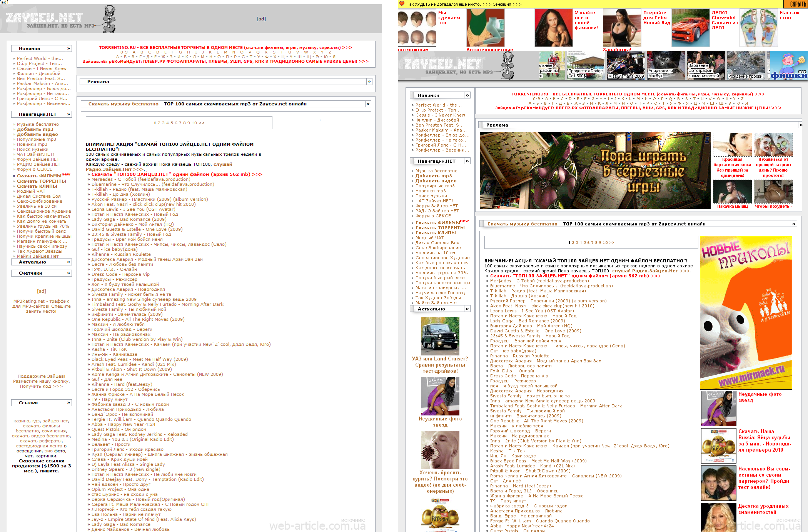Image resolution: width=808 pixels, height=532 pixels.
Task: Open the 'Рождение пробки' thumbnail
Action: pyautogui.click(x=746, y=65)
